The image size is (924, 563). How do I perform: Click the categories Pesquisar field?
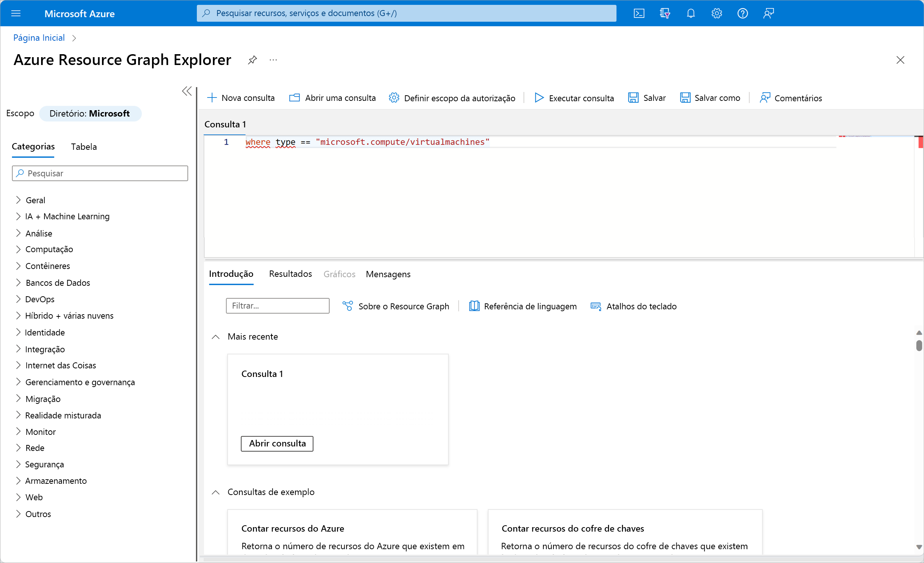(x=100, y=173)
